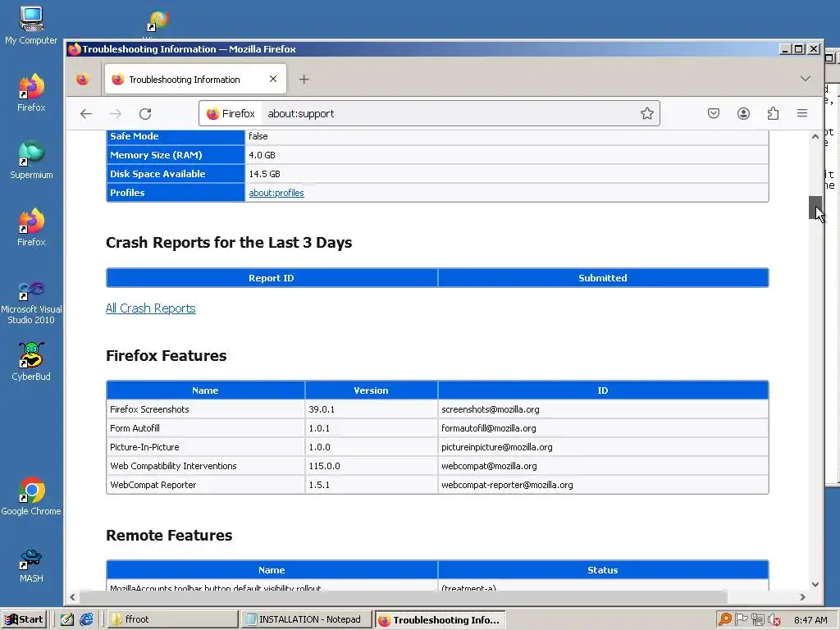Open the All Crash Reports link

click(151, 308)
